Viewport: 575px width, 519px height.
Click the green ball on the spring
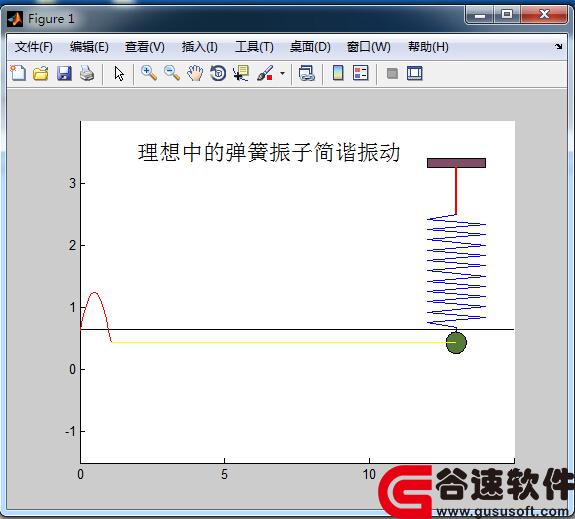(x=456, y=343)
